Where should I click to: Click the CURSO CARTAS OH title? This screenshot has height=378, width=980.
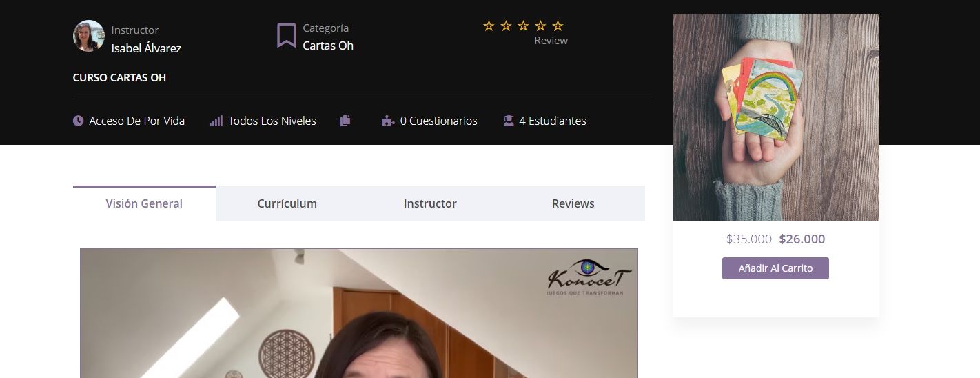[x=119, y=77]
